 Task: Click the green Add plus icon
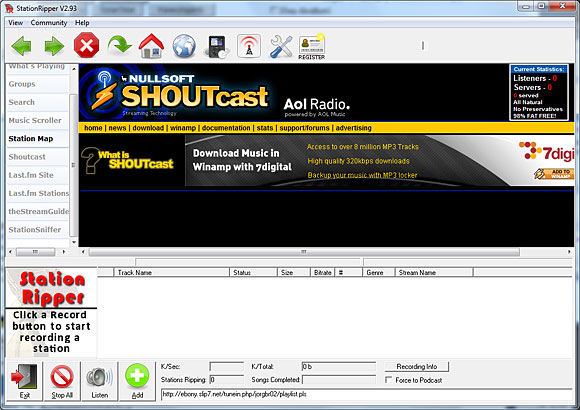pos(137,381)
